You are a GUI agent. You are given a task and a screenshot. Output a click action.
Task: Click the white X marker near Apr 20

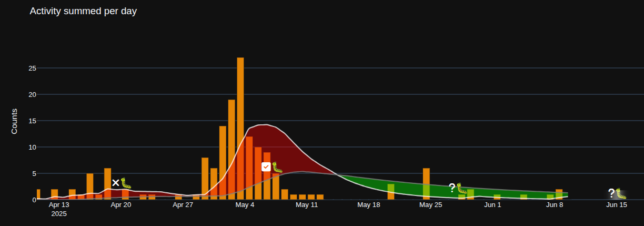(x=116, y=183)
